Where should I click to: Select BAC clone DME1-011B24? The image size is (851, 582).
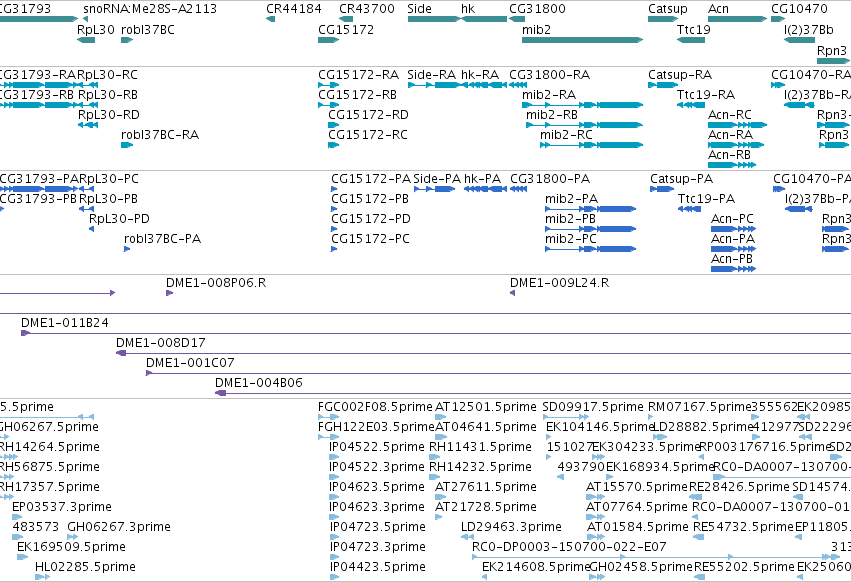tap(436, 333)
